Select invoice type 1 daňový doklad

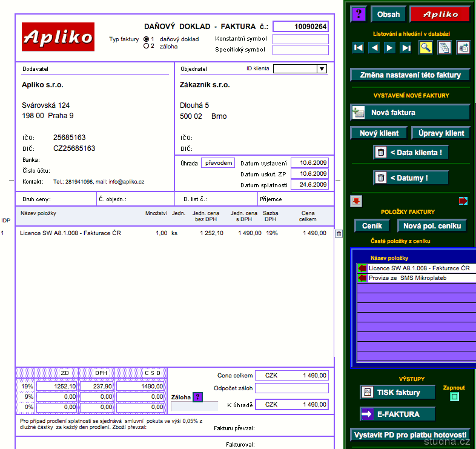tap(146, 39)
